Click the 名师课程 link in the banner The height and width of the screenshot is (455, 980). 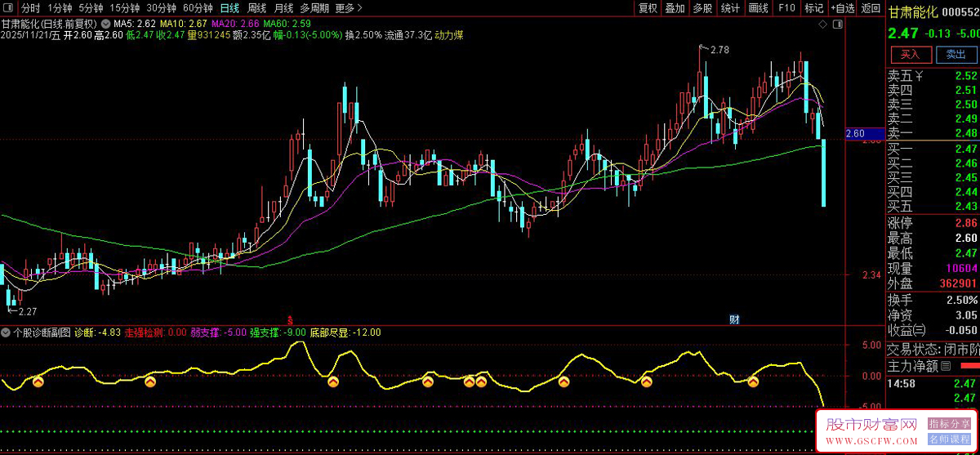[946, 439]
